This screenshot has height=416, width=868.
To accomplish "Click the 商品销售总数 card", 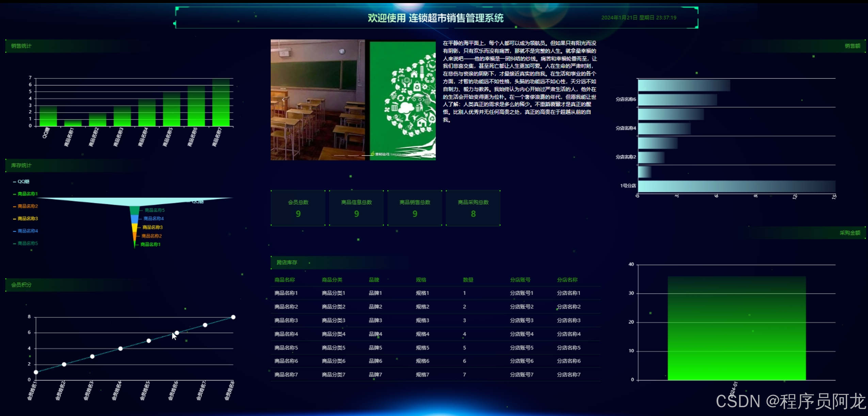I will point(415,208).
